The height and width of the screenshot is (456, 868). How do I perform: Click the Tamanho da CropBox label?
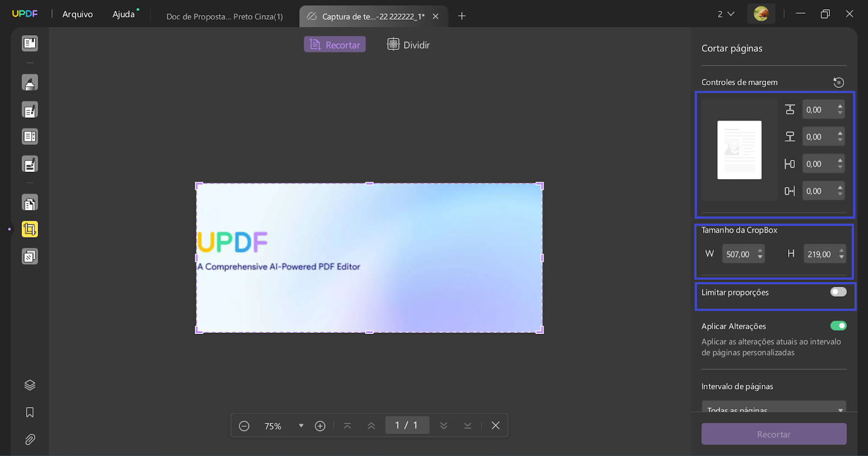pyautogui.click(x=739, y=230)
